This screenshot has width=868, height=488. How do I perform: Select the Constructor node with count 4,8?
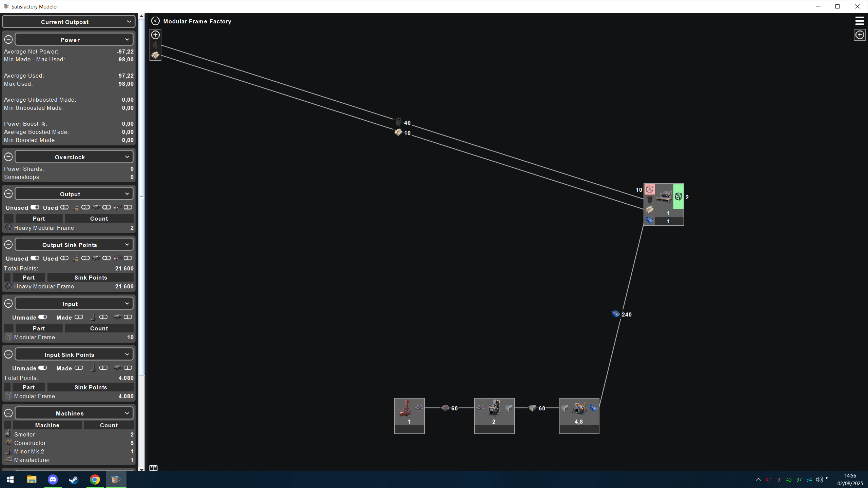click(x=579, y=415)
